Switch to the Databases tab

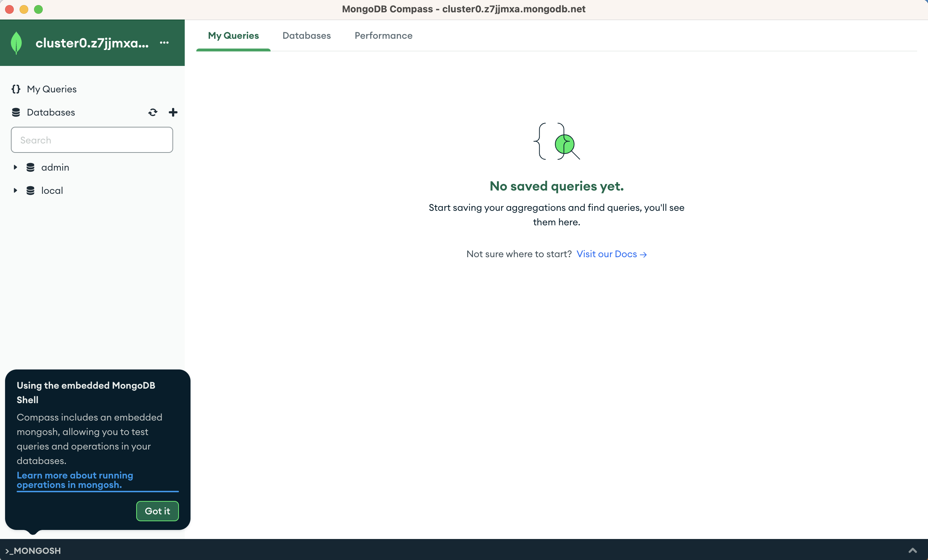pyautogui.click(x=306, y=35)
